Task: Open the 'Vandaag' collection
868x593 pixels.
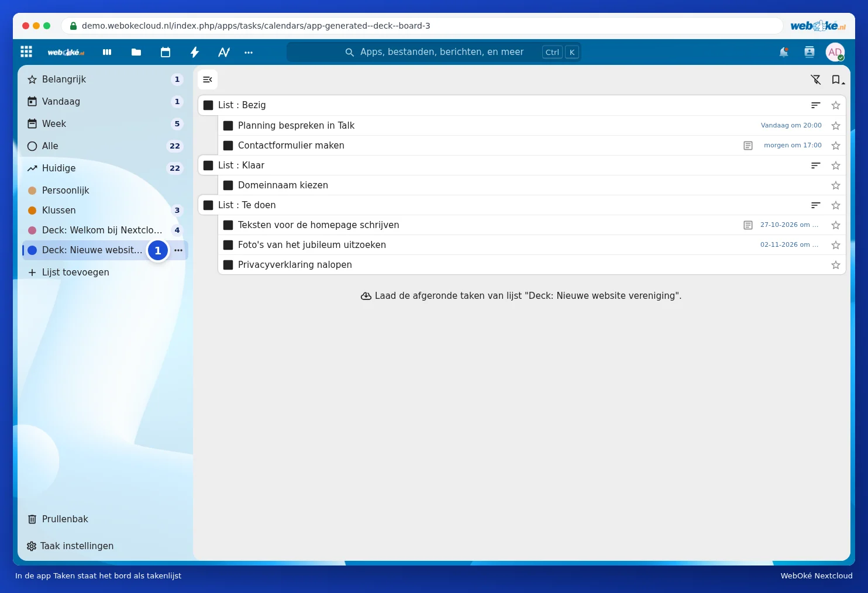Action: pyautogui.click(x=105, y=102)
